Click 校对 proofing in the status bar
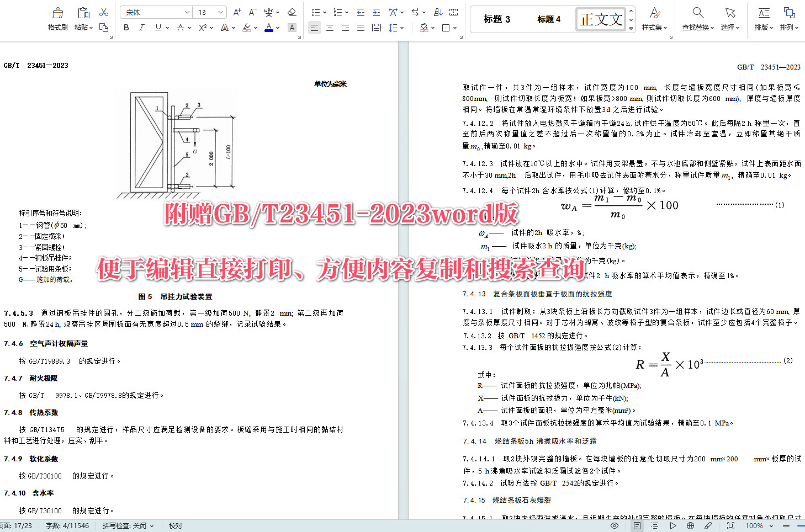 (x=175, y=526)
